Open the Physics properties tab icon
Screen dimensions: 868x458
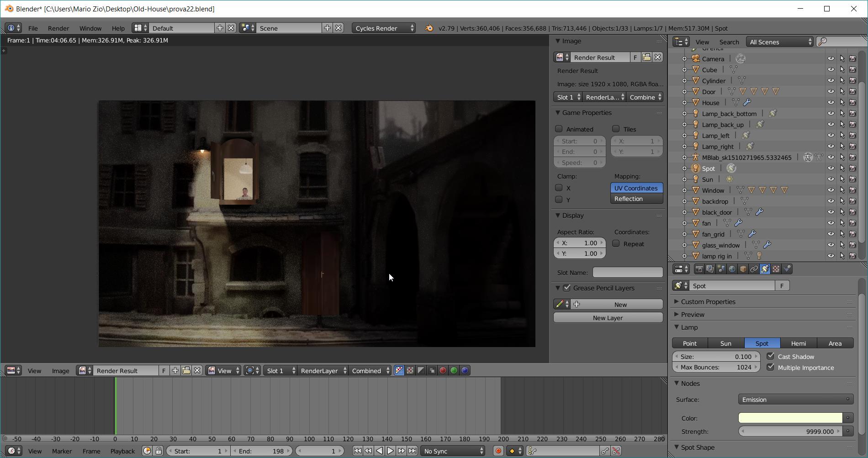click(787, 269)
